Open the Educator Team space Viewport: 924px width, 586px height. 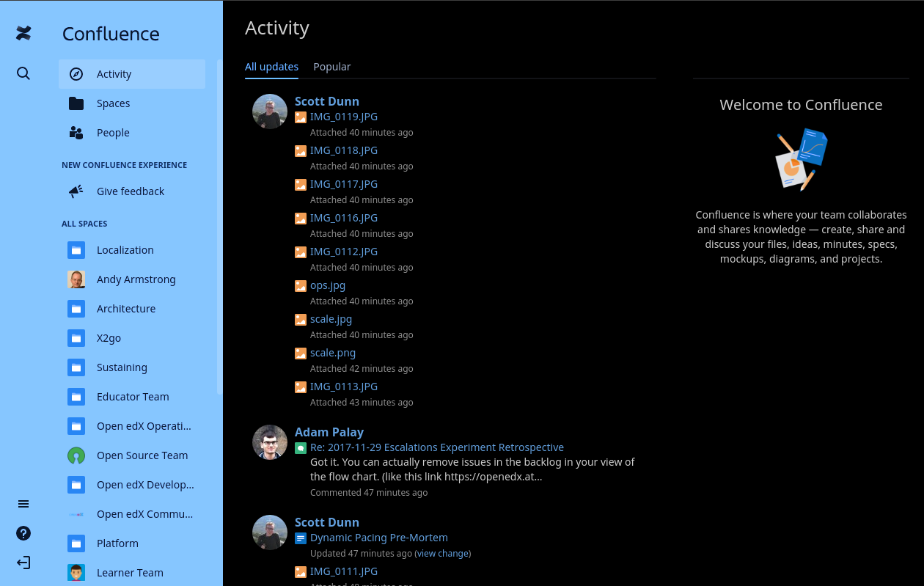coord(132,397)
